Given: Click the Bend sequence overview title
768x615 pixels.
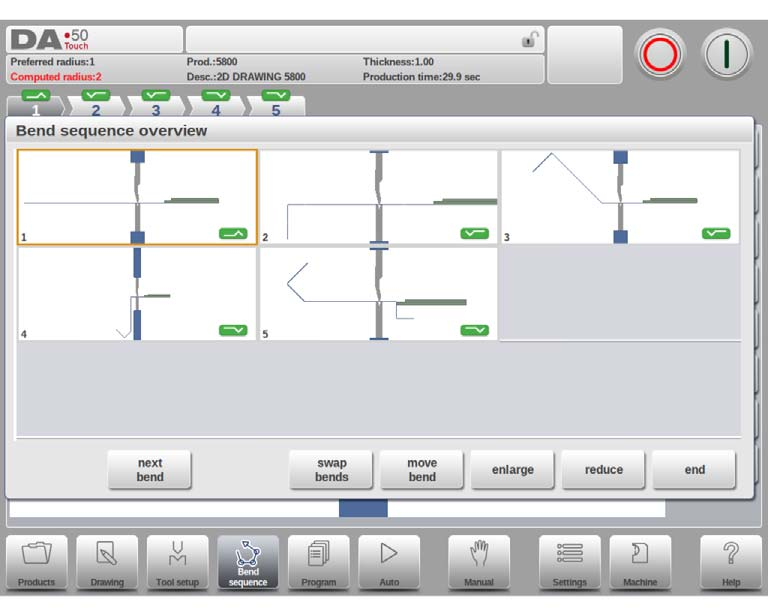Looking at the screenshot, I should [112, 131].
